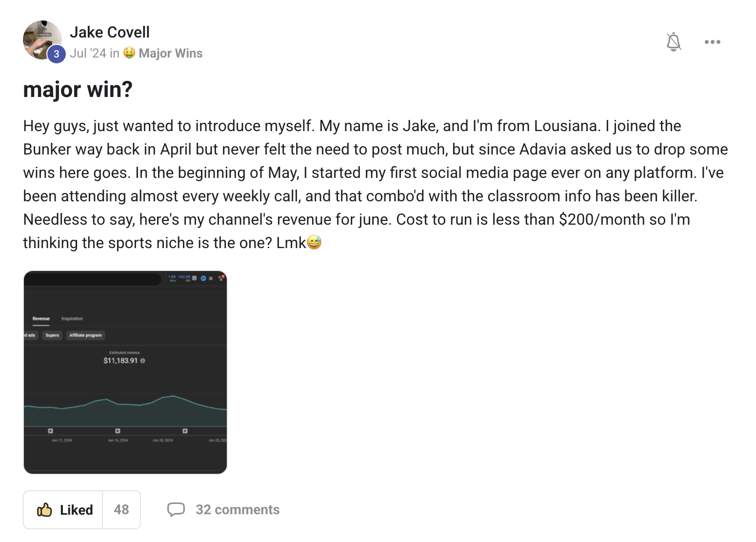Select the Revenue tab in the screenshot
This screenshot has width=756, height=542.
click(x=41, y=319)
